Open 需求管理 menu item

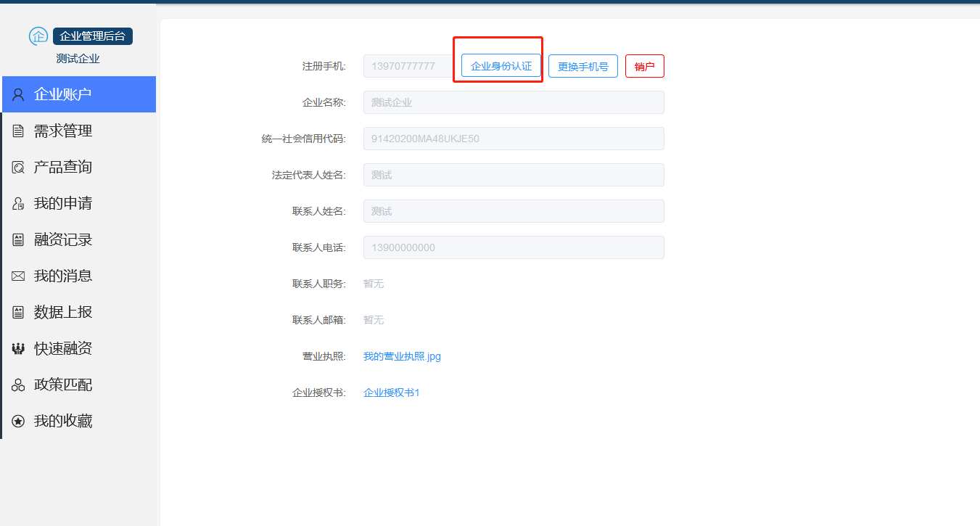click(x=79, y=131)
